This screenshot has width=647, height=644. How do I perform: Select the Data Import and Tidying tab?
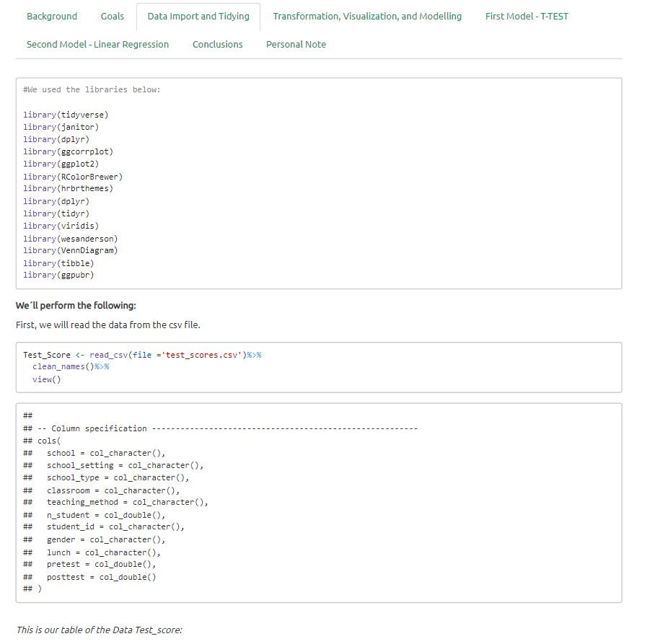(198, 15)
